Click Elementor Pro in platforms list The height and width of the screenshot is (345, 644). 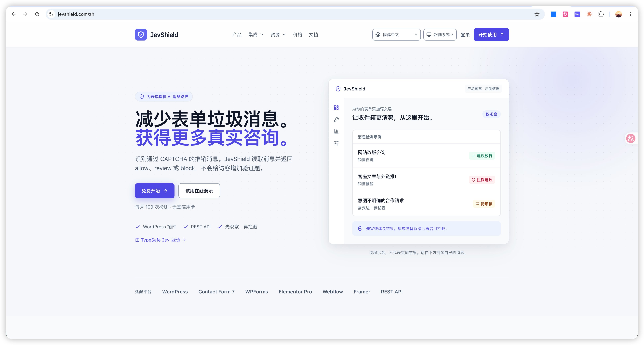click(x=295, y=292)
